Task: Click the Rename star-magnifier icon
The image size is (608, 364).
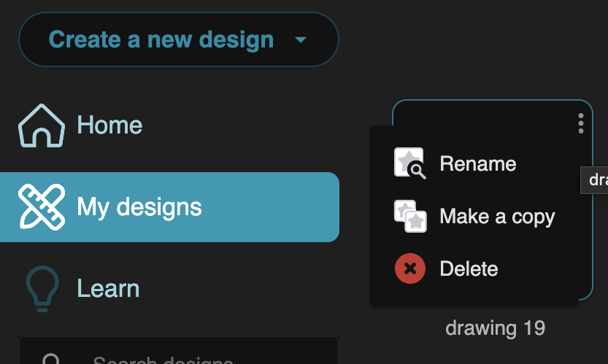Action: (x=409, y=163)
